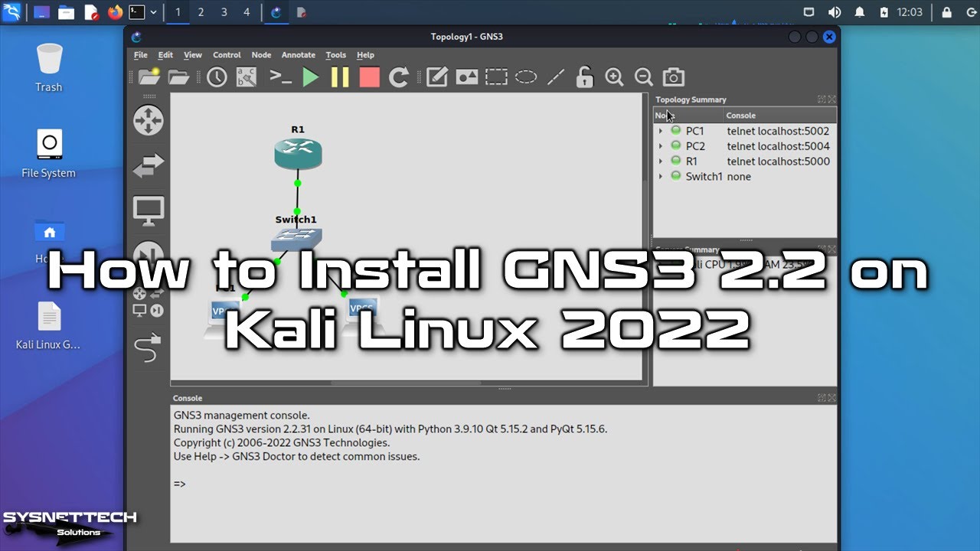Click 'telnet localhost:5004' console entry
This screenshot has height=551, width=980.
tap(778, 146)
